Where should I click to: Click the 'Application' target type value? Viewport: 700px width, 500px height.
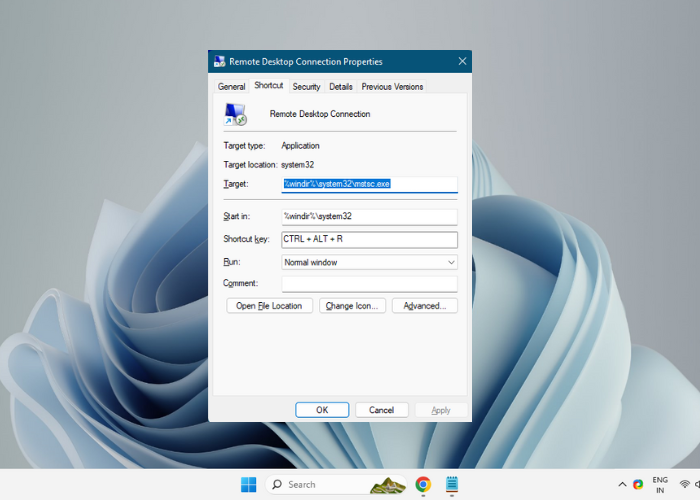click(300, 146)
